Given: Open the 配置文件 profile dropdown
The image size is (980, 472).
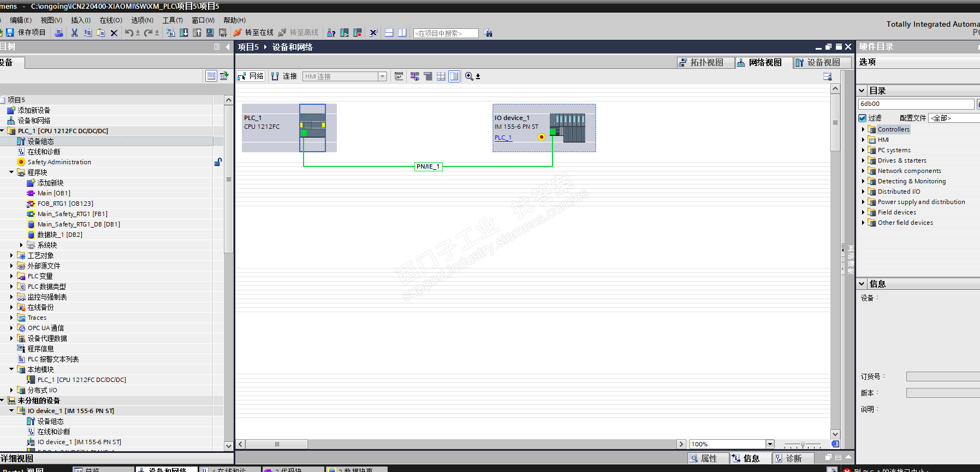Looking at the screenshot, I should 954,118.
